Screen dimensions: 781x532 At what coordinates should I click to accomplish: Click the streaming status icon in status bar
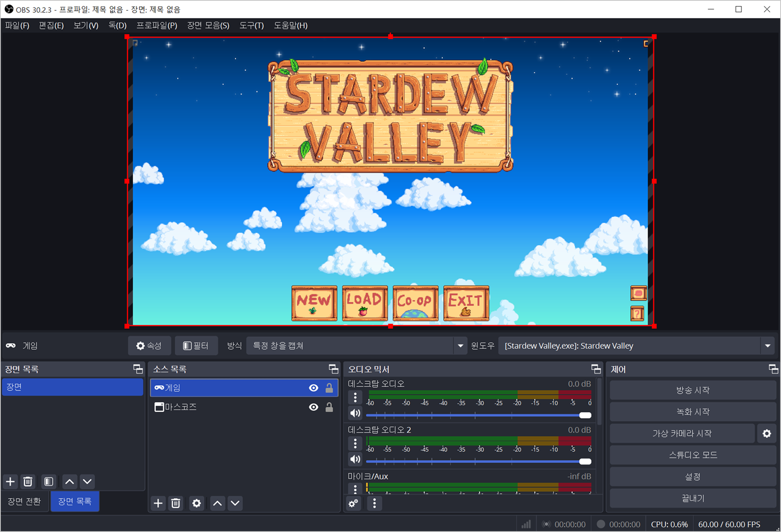click(x=546, y=524)
